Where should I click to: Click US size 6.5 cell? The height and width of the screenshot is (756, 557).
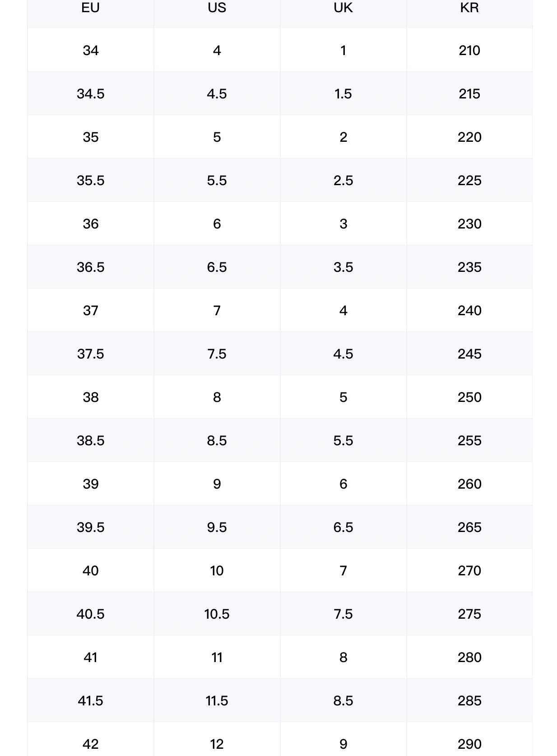click(x=217, y=267)
